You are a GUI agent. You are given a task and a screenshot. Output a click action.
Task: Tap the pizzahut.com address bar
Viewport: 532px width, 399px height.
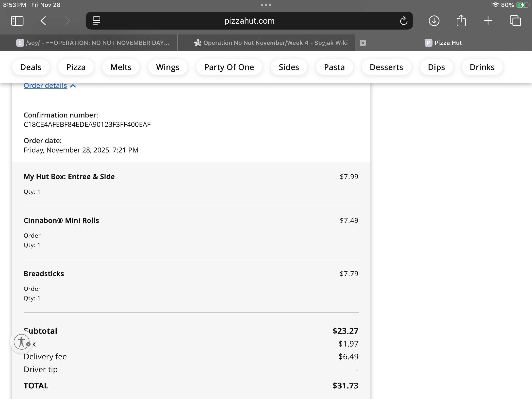point(249,21)
